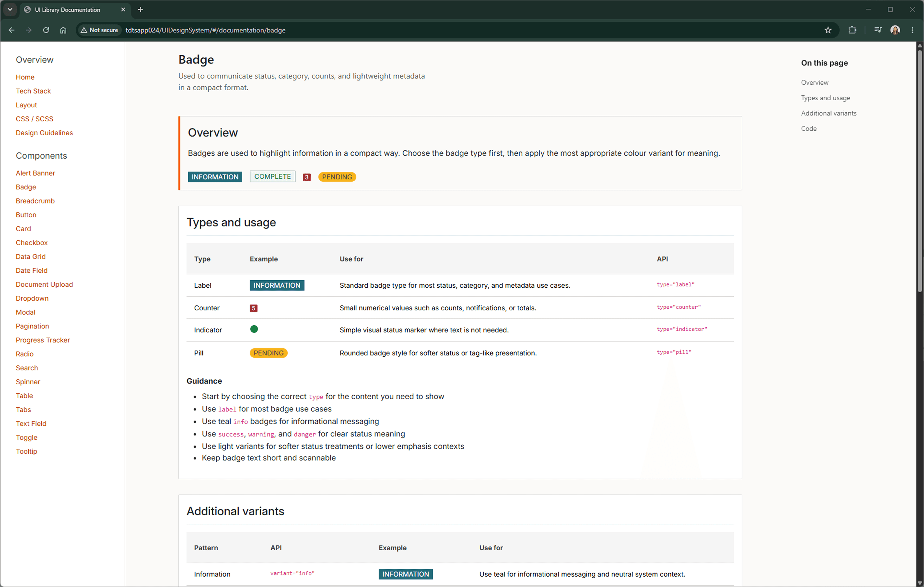Go to the Radio component page
The image size is (924, 587).
(x=25, y=354)
